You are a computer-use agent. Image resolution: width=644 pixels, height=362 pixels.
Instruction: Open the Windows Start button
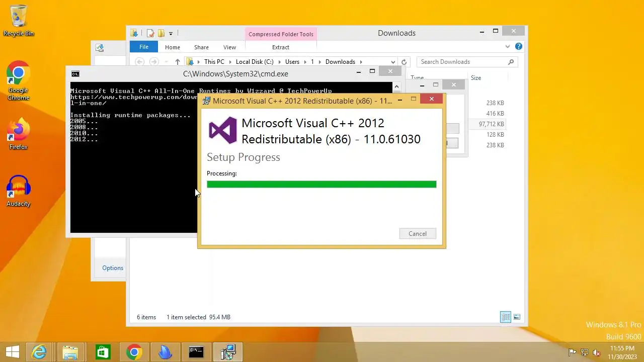[13, 352]
